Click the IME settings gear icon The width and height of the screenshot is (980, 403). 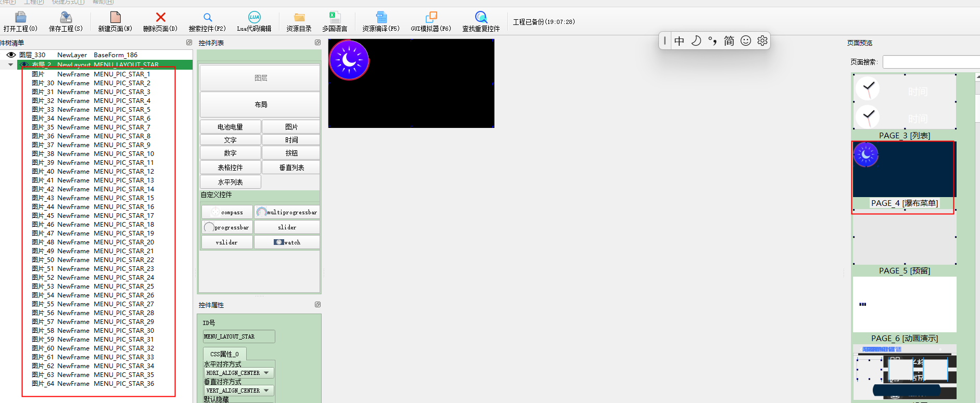coord(762,41)
